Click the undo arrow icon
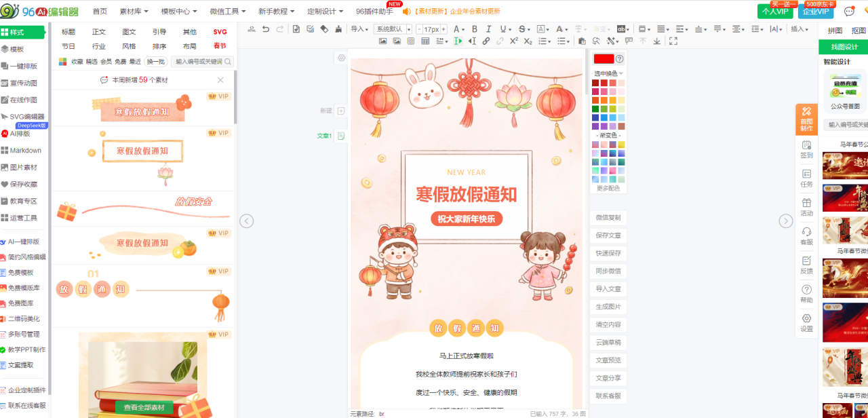The width and height of the screenshot is (868, 418). [x=266, y=29]
